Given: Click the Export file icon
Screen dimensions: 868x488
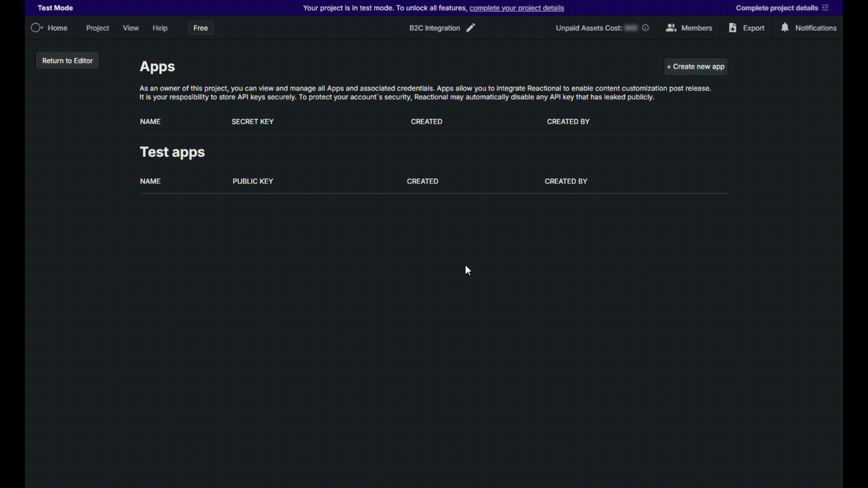Looking at the screenshot, I should click(x=732, y=28).
